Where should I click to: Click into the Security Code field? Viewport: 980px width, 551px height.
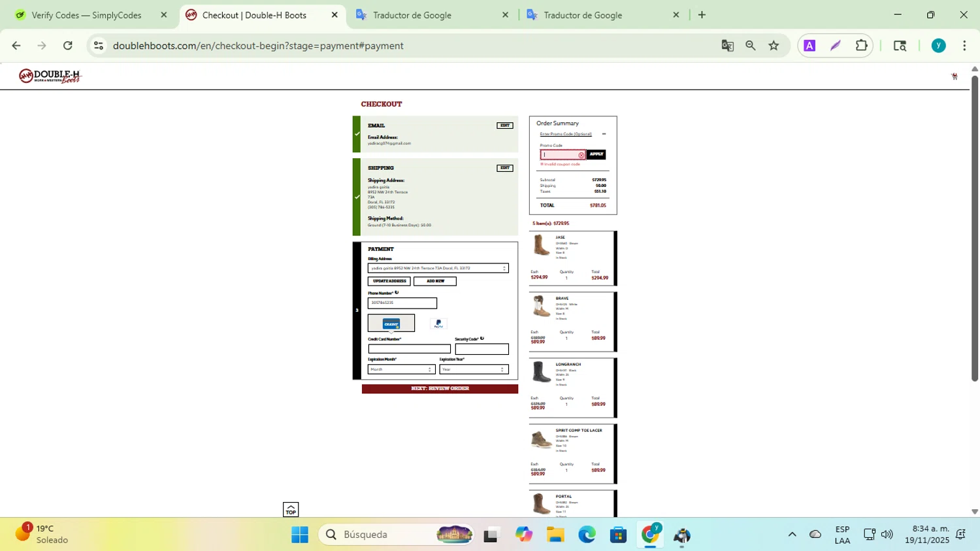coord(482,348)
